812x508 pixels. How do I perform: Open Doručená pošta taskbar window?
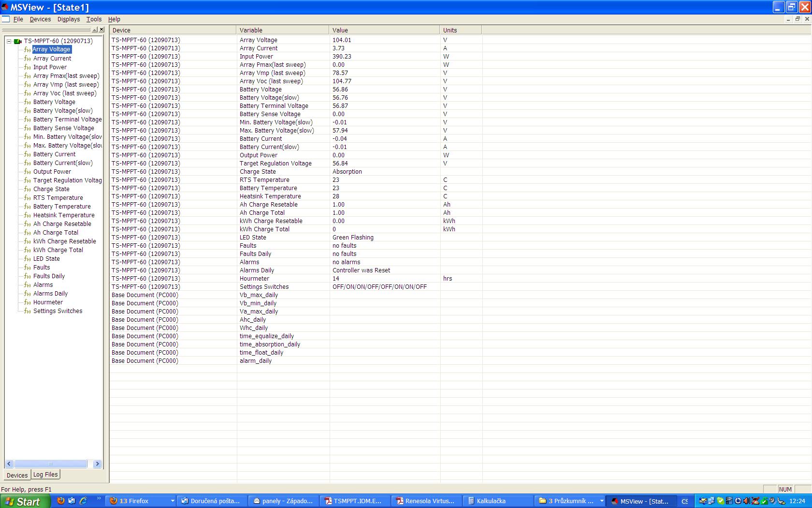click(212, 501)
